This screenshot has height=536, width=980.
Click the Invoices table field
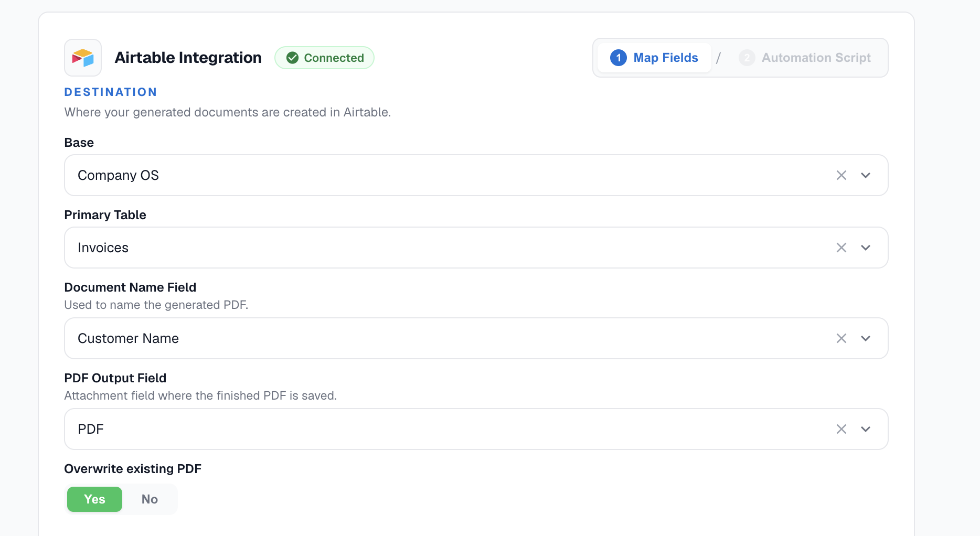click(x=476, y=248)
